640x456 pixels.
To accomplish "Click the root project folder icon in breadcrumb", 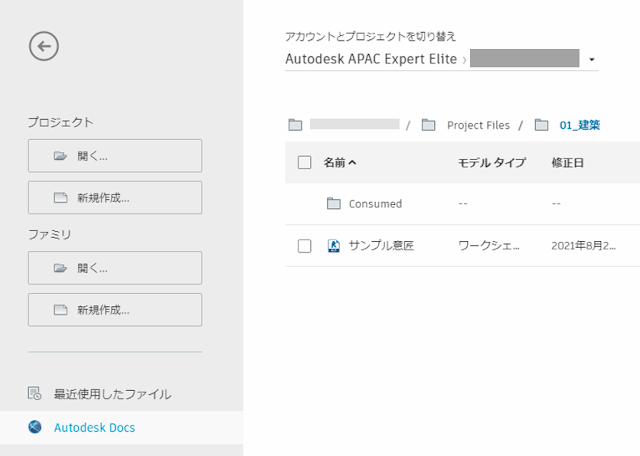I will click(295, 125).
